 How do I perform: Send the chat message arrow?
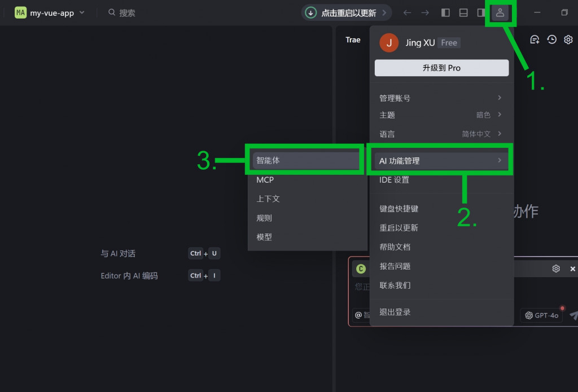tap(573, 315)
